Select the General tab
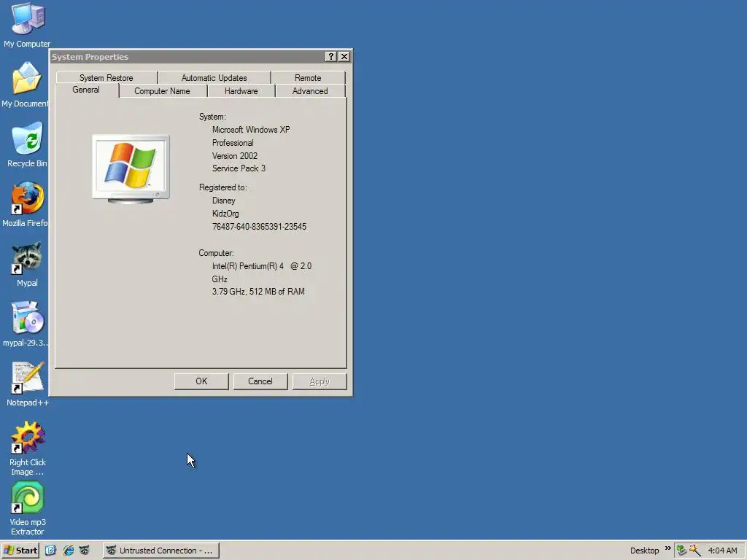Viewport: 747px width, 560px height. pyautogui.click(x=86, y=90)
